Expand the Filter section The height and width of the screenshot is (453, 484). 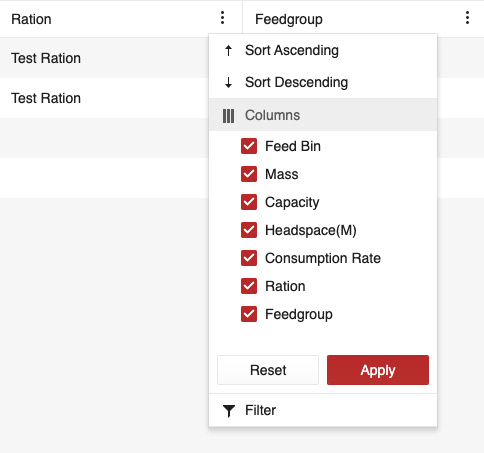[323, 410]
